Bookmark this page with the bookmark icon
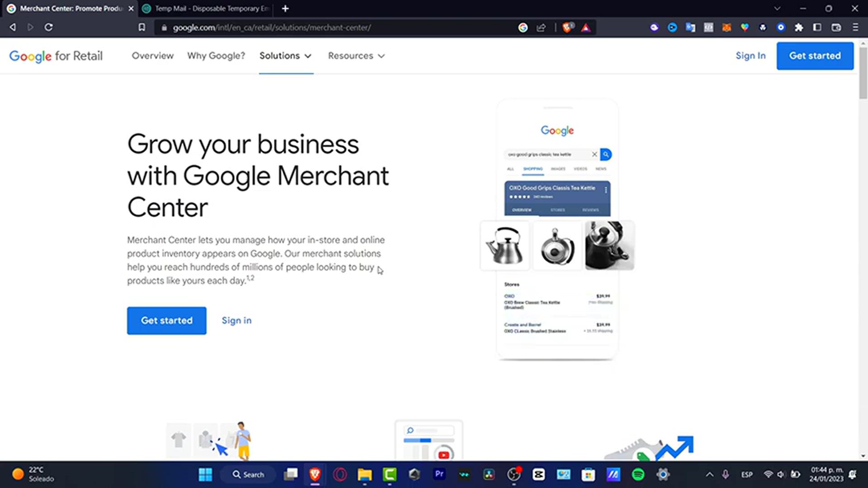The height and width of the screenshot is (488, 868). (142, 27)
